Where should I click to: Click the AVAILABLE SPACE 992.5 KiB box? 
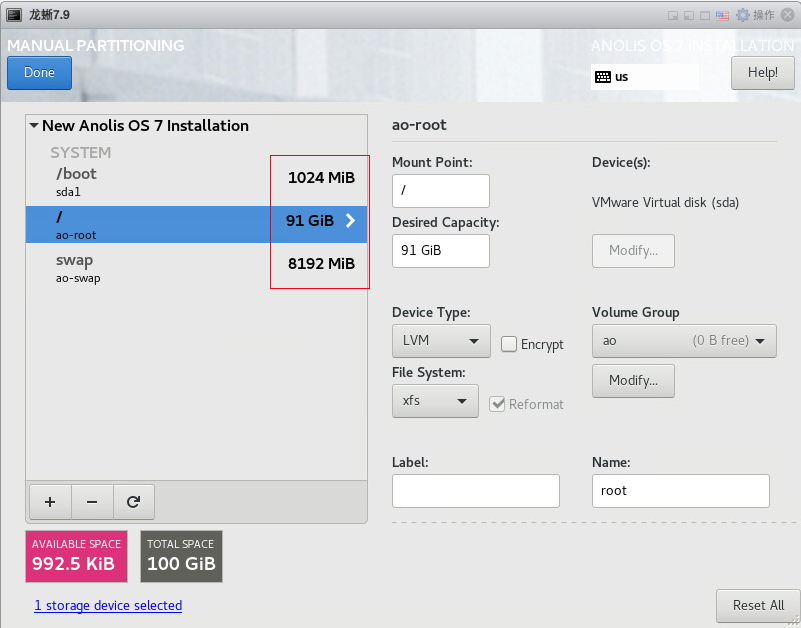click(76, 556)
